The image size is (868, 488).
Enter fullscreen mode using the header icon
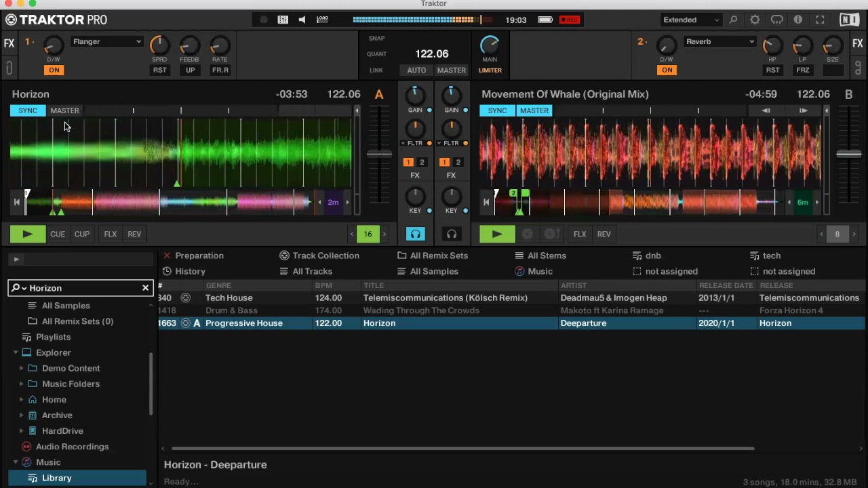click(x=820, y=20)
